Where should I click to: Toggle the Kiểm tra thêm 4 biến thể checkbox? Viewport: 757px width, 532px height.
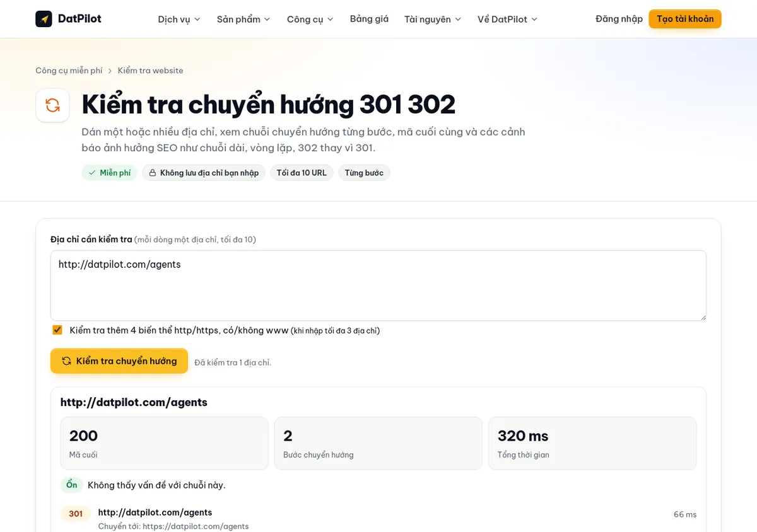[57, 330]
